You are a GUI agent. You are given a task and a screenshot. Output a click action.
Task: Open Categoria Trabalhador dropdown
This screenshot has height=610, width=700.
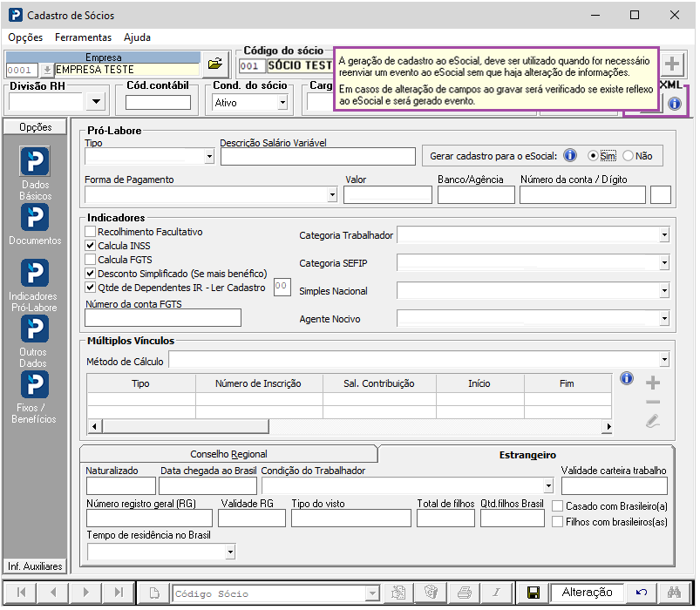(664, 234)
